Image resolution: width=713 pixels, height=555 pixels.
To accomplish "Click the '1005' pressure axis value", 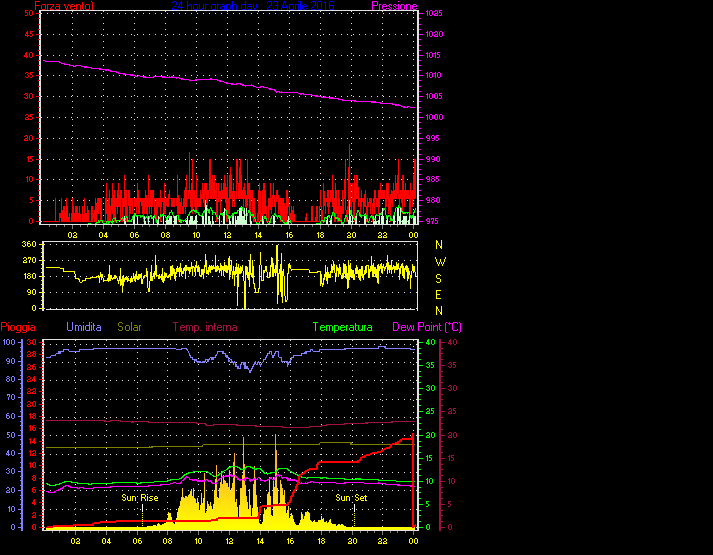I will click(x=434, y=96).
